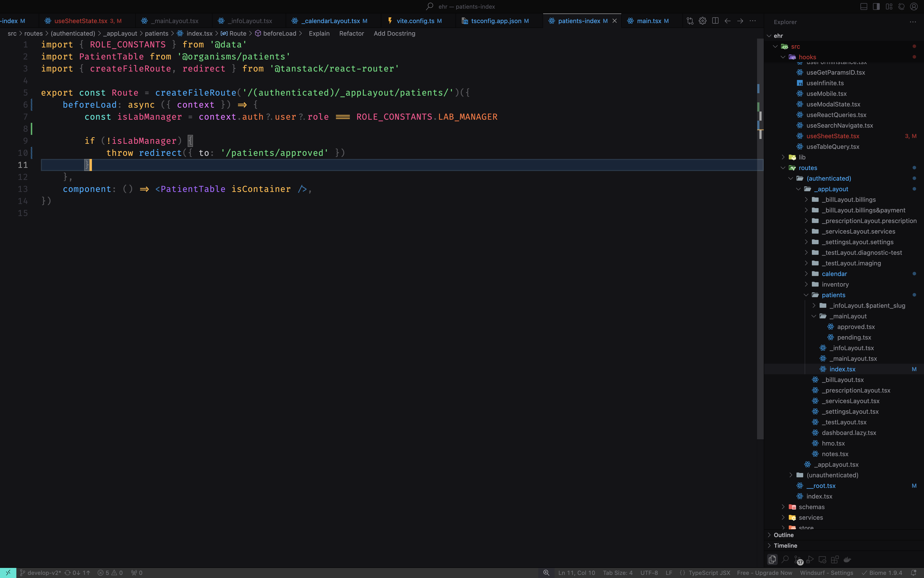Open the Extensions view icon
The image size is (924, 578).
tap(835, 559)
